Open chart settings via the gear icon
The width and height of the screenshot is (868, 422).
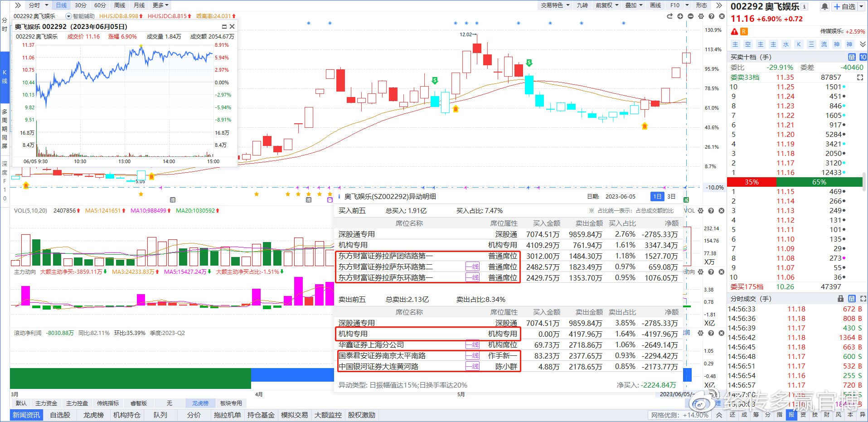[701, 16]
